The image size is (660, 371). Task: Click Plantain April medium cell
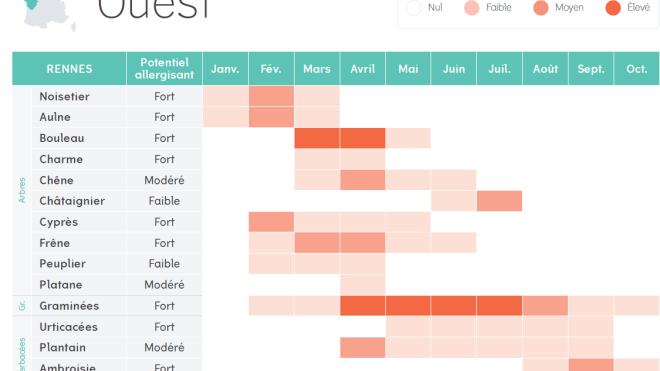click(x=362, y=347)
